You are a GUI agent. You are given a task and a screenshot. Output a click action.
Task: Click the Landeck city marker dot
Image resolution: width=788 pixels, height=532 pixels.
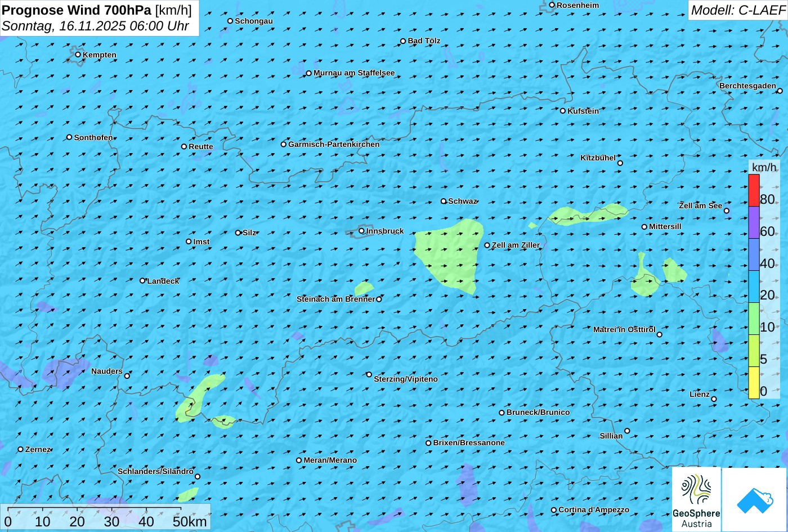click(x=142, y=280)
